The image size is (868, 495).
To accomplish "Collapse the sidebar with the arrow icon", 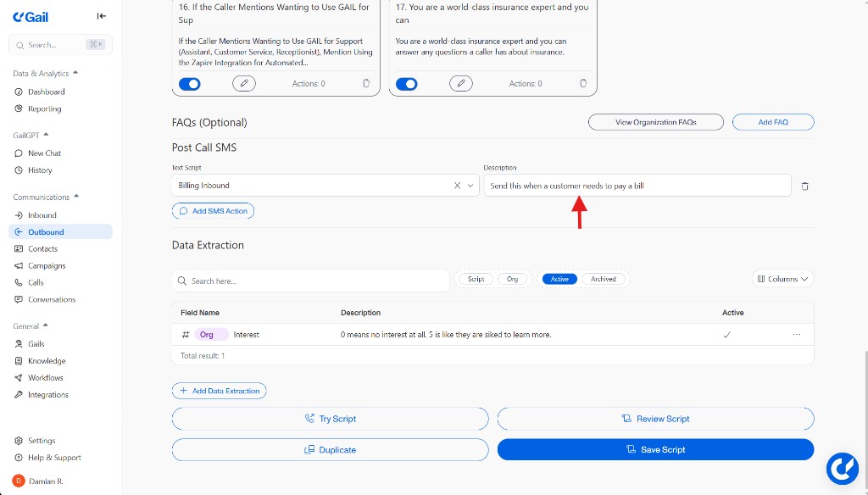I will [x=102, y=16].
